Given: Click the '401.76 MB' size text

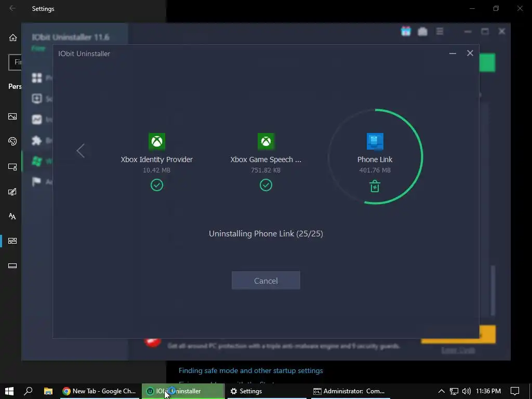Looking at the screenshot, I should click(375, 170).
